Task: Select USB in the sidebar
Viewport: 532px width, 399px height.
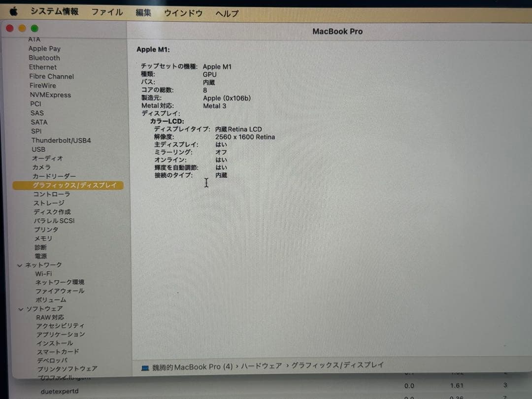Action: point(38,149)
